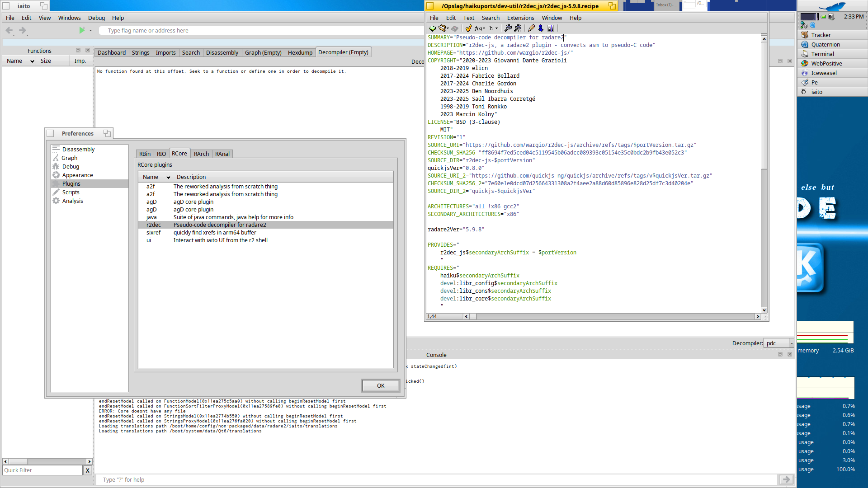Click the Open file folder icon in Pe
Screen dimensions: 868x488
443,28
